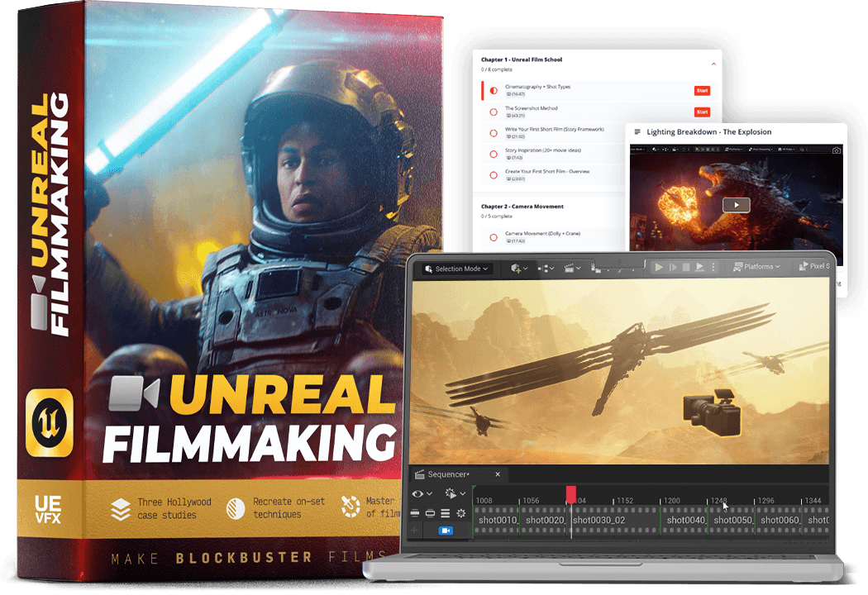Click the red playhead marker on the timeline
868x595 pixels.
(570, 494)
